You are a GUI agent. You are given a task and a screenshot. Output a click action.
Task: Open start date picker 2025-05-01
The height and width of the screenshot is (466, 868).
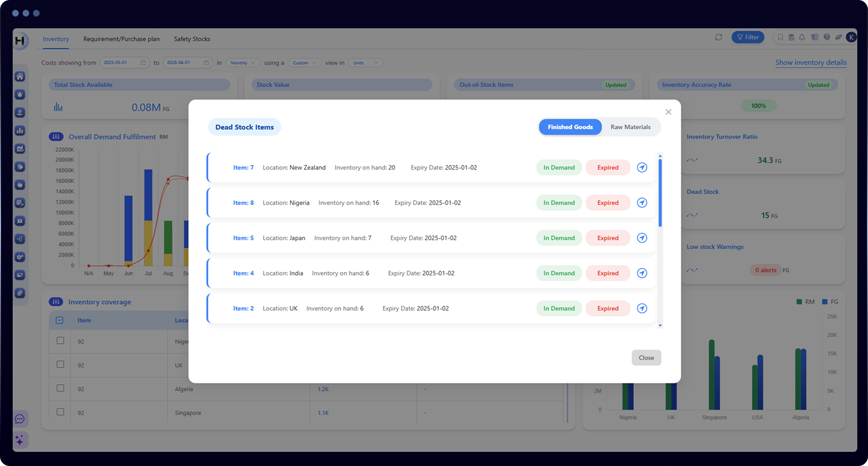pos(124,62)
